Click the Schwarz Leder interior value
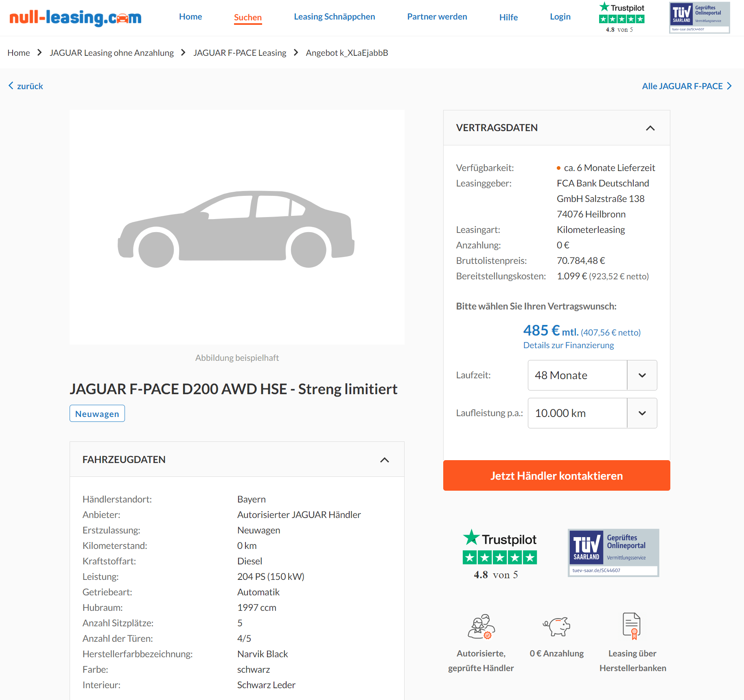The height and width of the screenshot is (700, 744). click(266, 685)
